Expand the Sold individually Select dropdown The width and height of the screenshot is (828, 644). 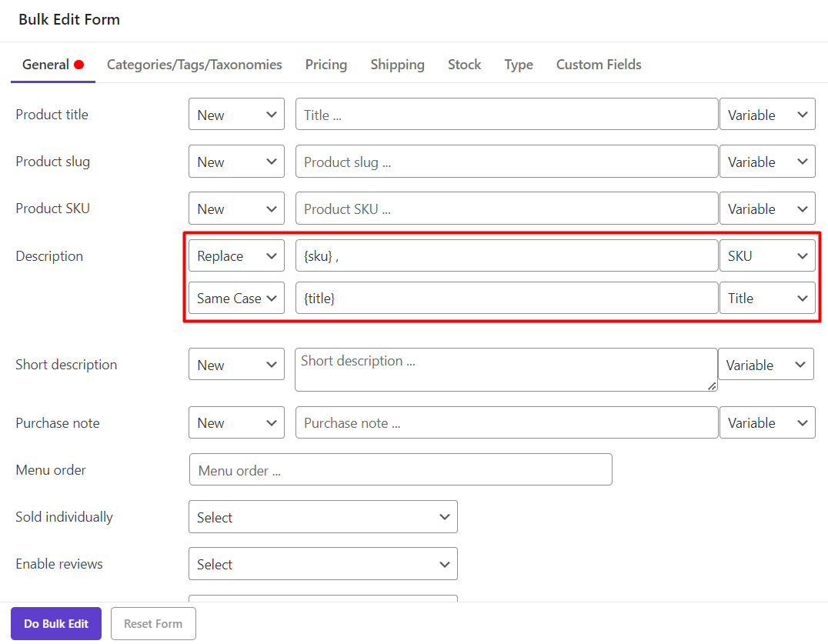pyautogui.click(x=322, y=517)
